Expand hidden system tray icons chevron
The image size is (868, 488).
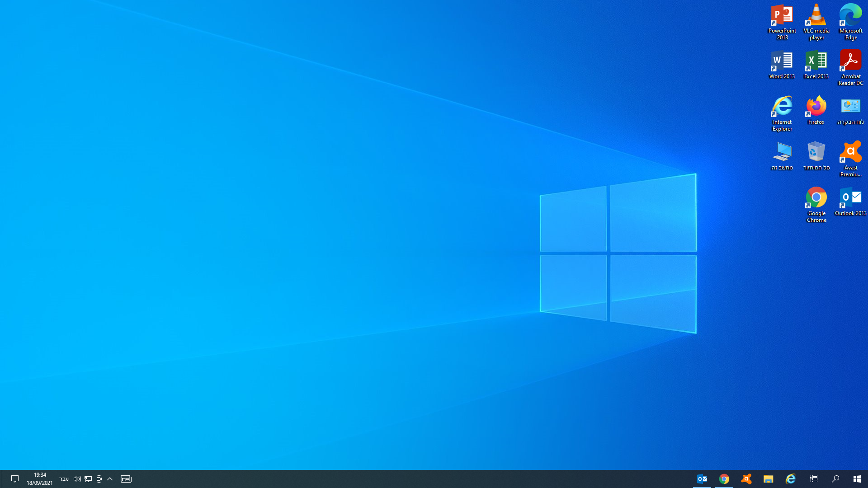110,479
